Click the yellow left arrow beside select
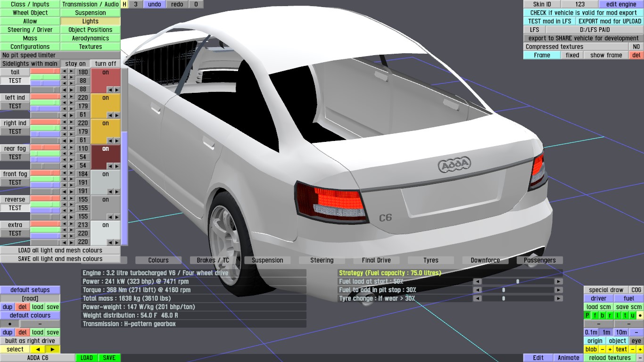Image resolution: width=644 pixels, height=362 pixels. (x=38, y=349)
